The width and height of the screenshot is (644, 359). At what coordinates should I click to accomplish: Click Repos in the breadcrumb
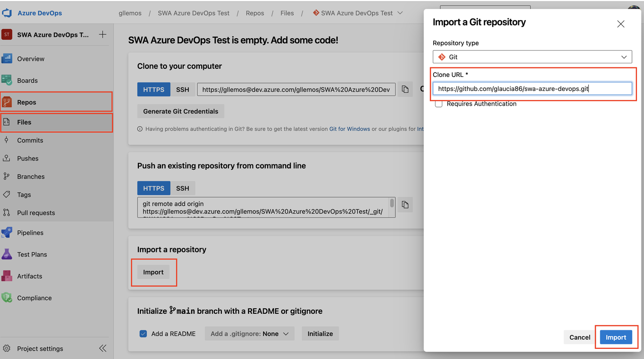tap(255, 13)
